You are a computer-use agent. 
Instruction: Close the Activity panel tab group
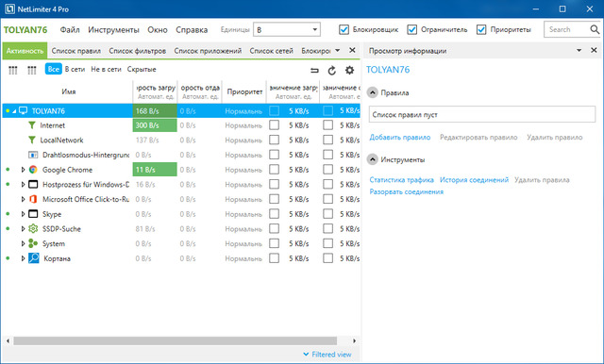point(352,50)
